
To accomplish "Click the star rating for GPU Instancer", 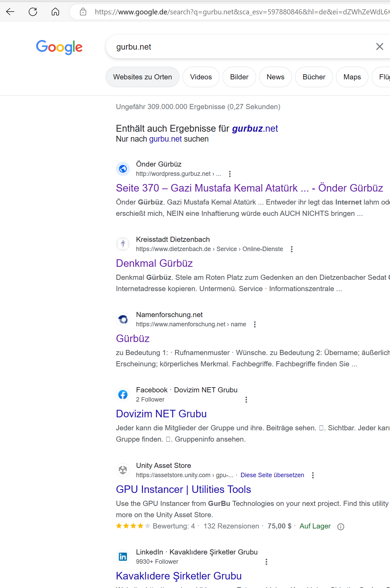I will pyautogui.click(x=133, y=526).
